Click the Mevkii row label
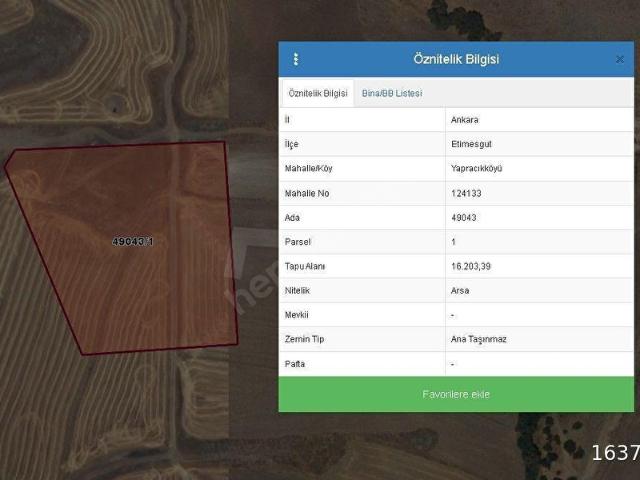640x480 pixels. point(298,315)
